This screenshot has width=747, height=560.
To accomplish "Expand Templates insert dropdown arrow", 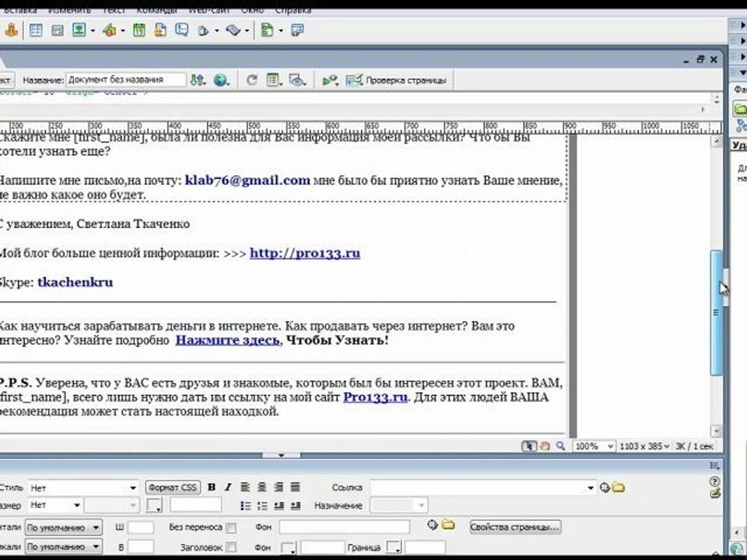I will 281,31.
